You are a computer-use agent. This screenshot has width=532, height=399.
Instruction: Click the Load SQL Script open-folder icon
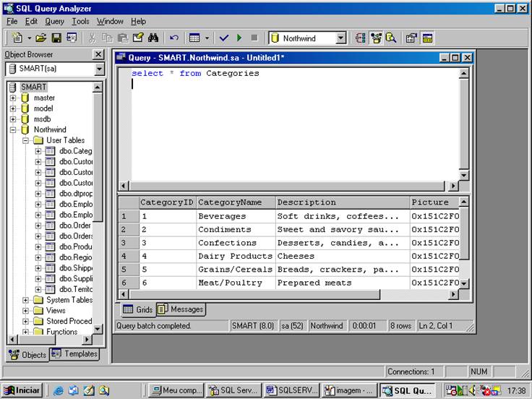pyautogui.click(x=41, y=38)
